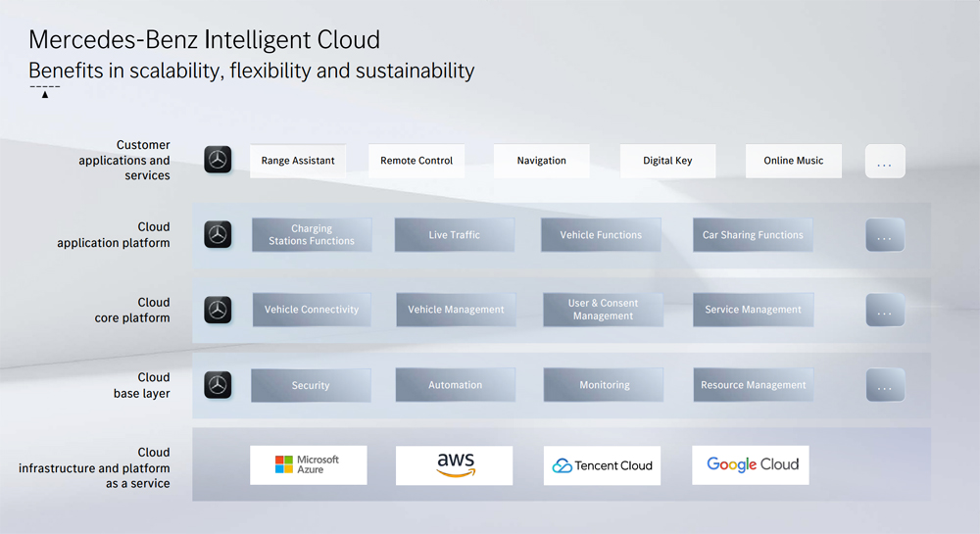
Task: Choose the Google Cloud logo tile
Action: tap(751, 464)
